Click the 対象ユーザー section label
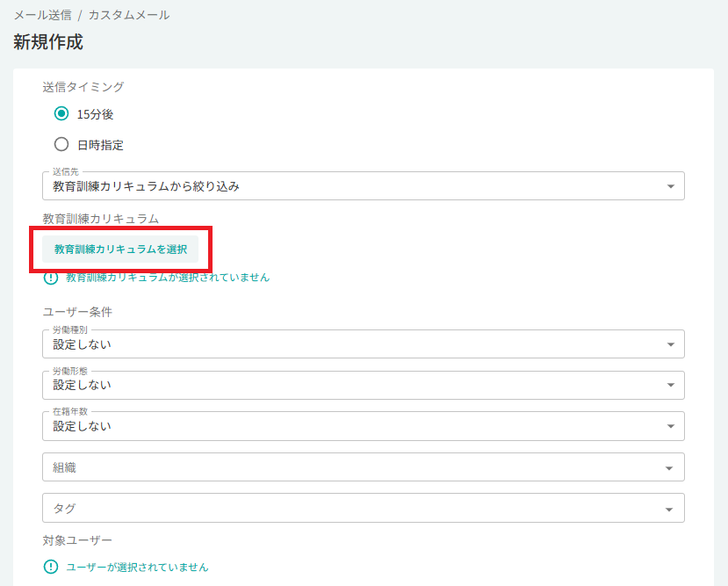The image size is (728, 586). 77,540
